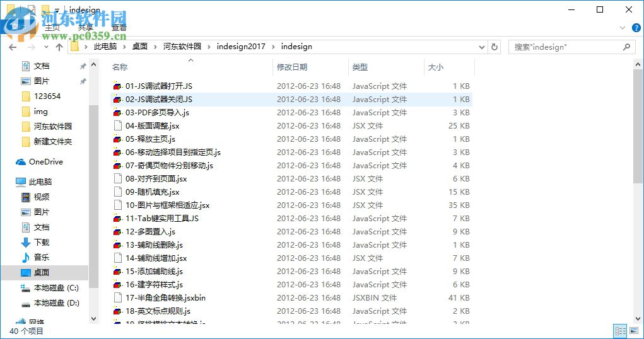Click the file icon of 03-PDF多页导入.js
644x339 pixels.
tap(117, 112)
